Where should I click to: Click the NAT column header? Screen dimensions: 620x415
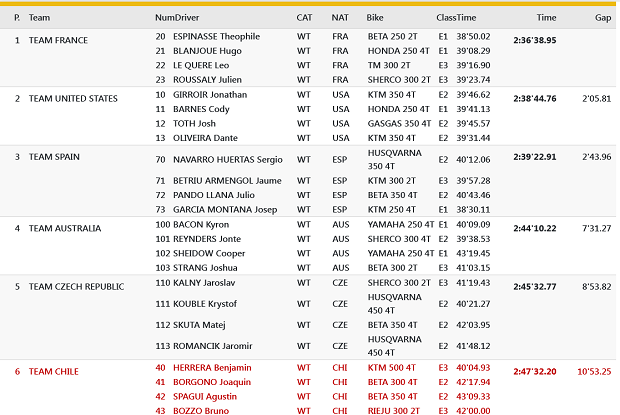point(340,17)
